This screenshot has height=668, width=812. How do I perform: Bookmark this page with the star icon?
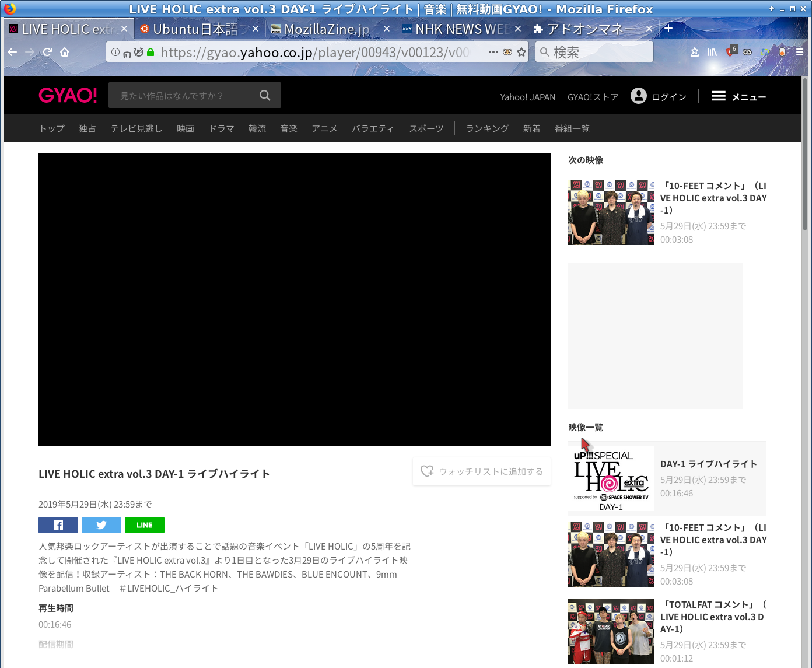(x=521, y=52)
